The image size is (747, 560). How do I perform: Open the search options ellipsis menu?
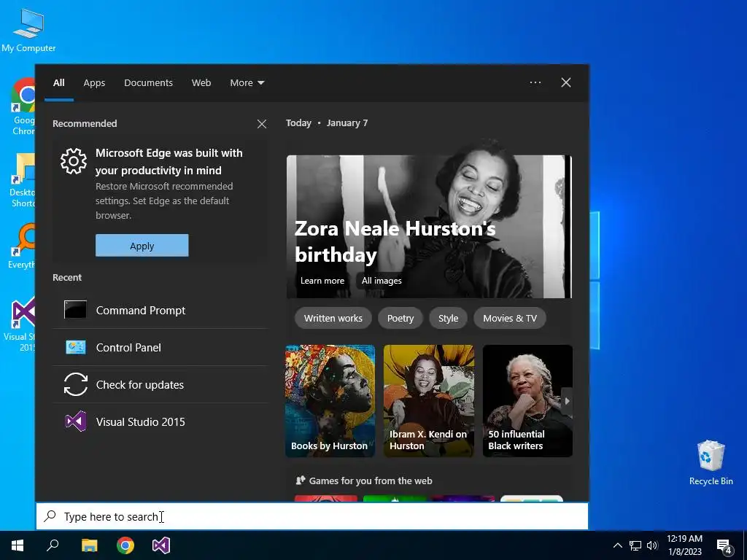[535, 82]
